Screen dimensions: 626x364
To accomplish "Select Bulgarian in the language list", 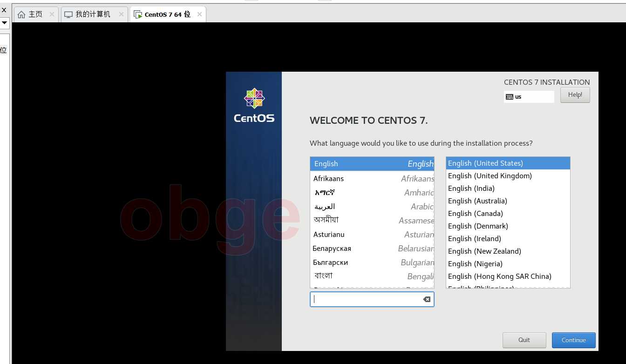I will [x=372, y=262].
